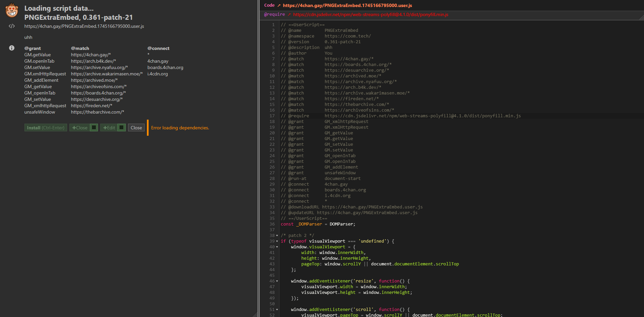Click the info panel resize grip at its bottom-right corner
644x317 pixels.
[256, 314]
